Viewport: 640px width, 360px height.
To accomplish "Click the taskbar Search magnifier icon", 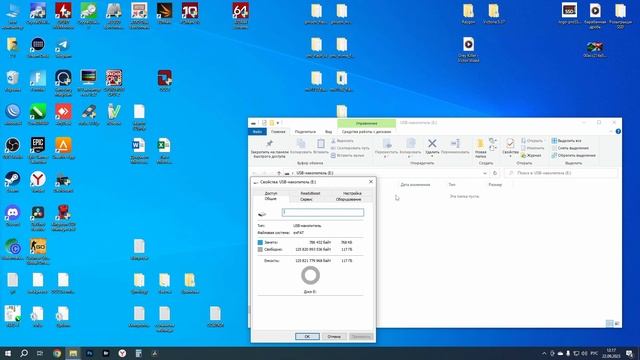I will [24, 353].
